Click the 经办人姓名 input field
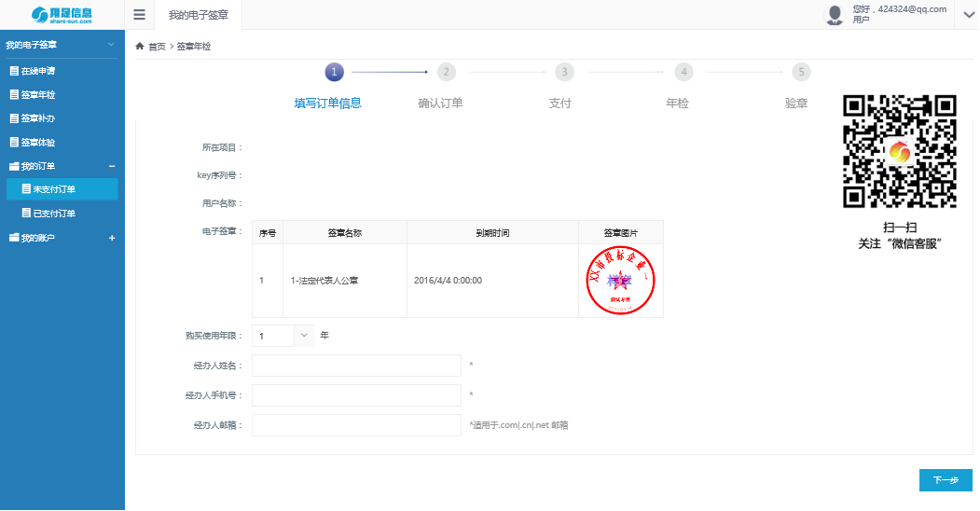This screenshot has width=980, height=511. [356, 366]
